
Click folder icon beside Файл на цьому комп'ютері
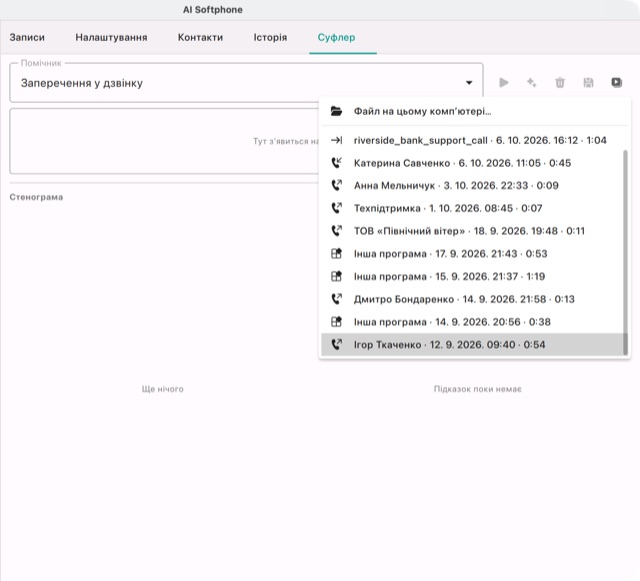tap(336, 111)
